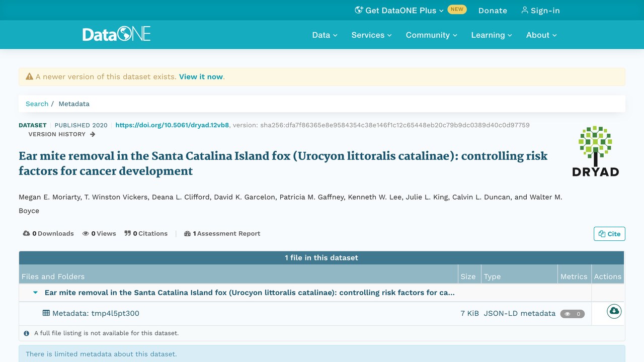
Task: Click the downloads cloud icon
Action: coord(27,233)
